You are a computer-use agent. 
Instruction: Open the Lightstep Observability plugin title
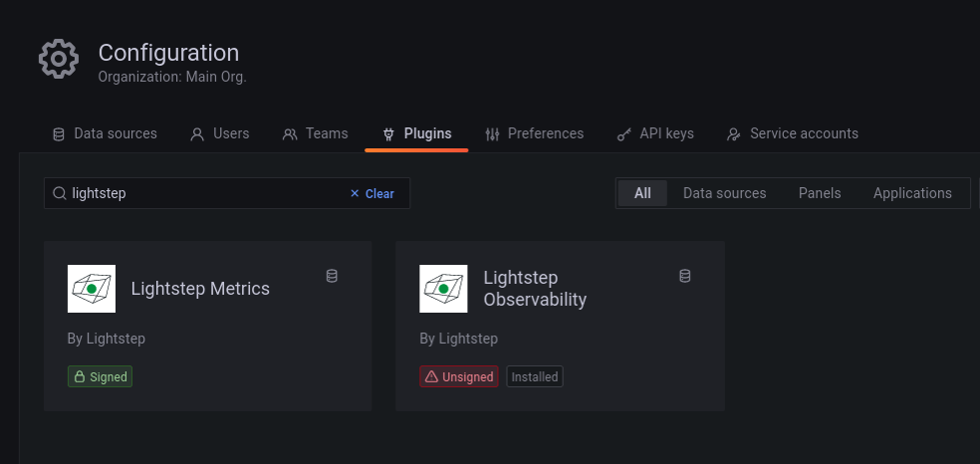pyautogui.click(x=535, y=289)
